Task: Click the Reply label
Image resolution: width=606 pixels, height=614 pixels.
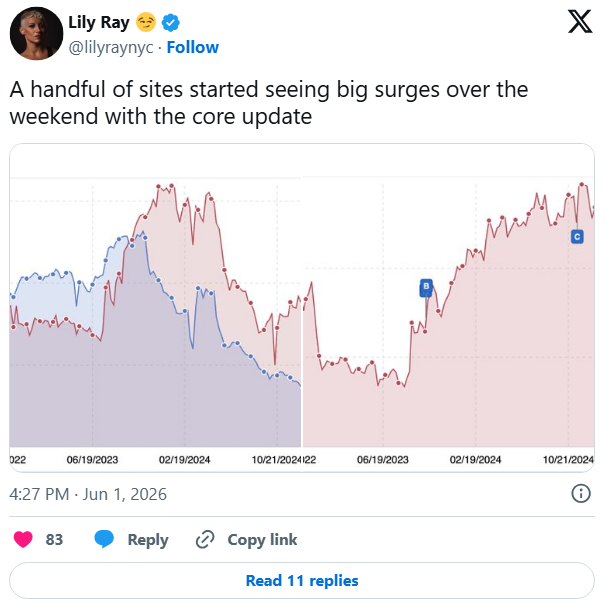Action: (148, 540)
